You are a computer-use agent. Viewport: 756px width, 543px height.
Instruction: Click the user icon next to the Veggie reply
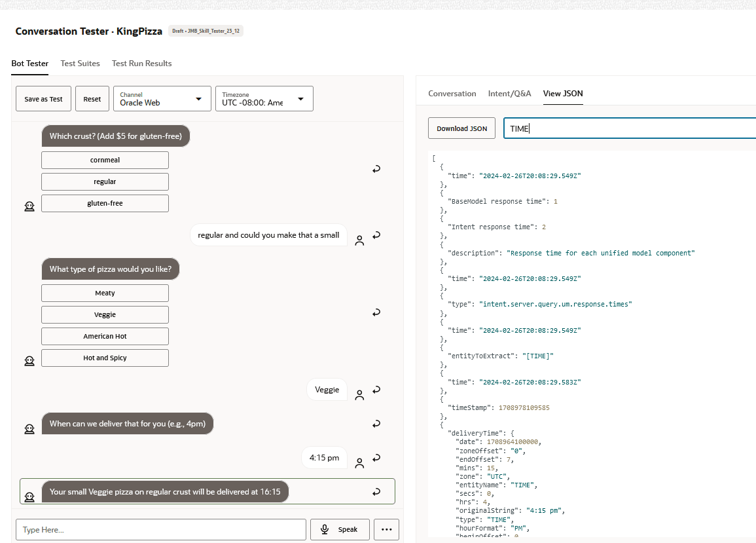(359, 394)
